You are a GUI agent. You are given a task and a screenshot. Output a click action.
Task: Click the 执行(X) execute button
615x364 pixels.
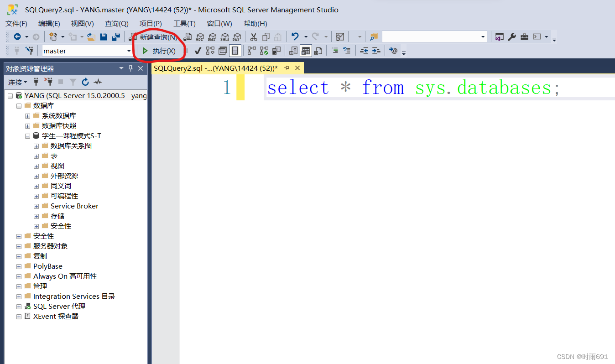[x=159, y=51]
